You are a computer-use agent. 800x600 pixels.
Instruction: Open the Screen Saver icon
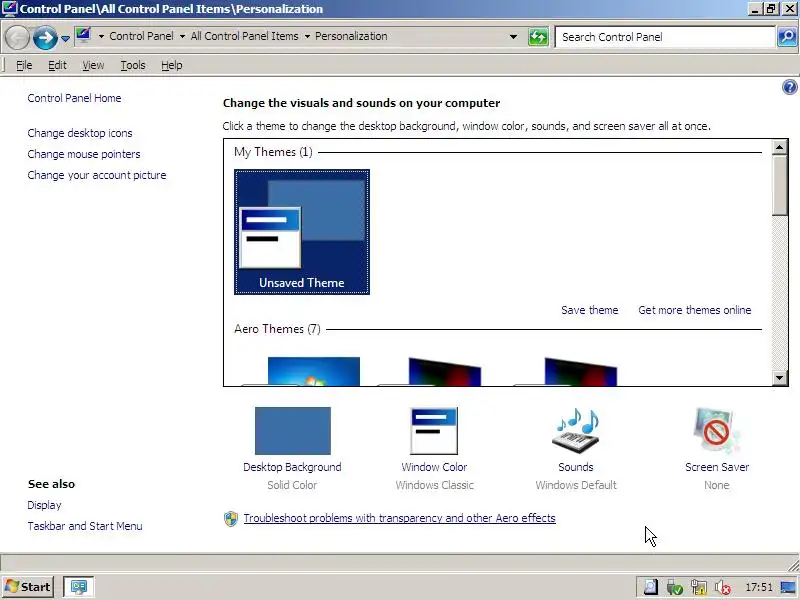coord(717,431)
